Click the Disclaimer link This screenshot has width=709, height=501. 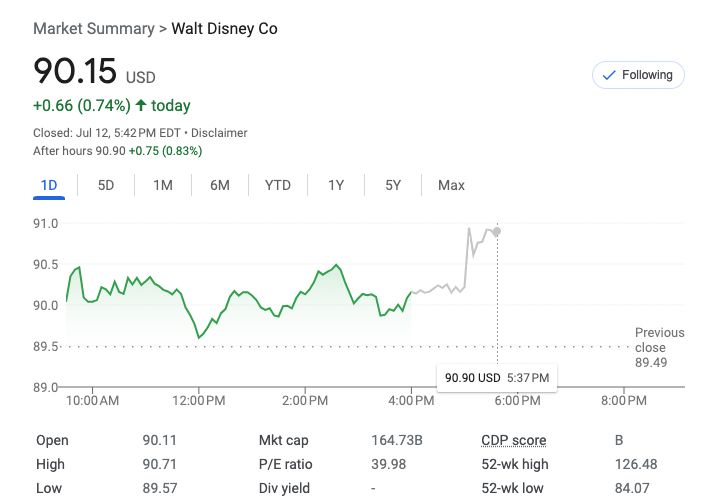point(219,133)
